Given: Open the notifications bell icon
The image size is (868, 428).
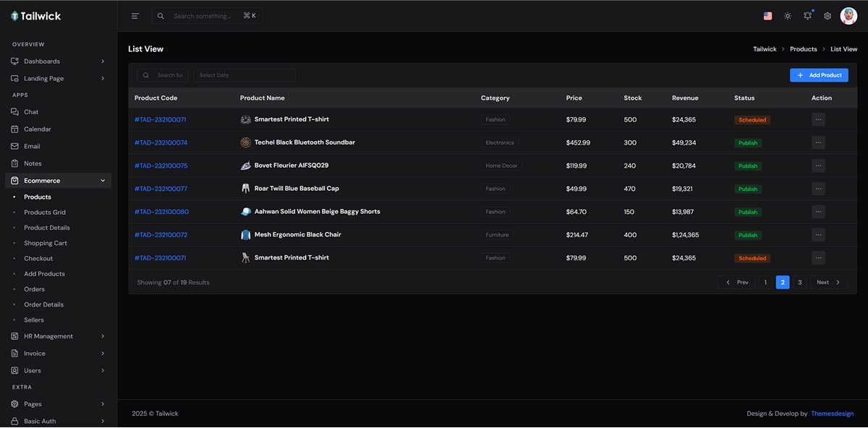Looking at the screenshot, I should pos(807,16).
